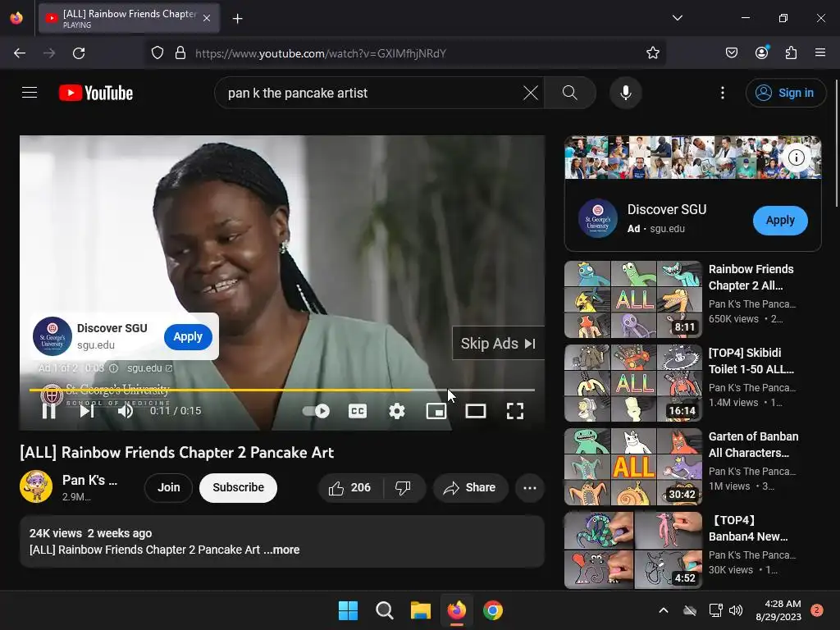Open the ad info icon on sidebar banner
This screenshot has width=840, height=630.
point(796,157)
